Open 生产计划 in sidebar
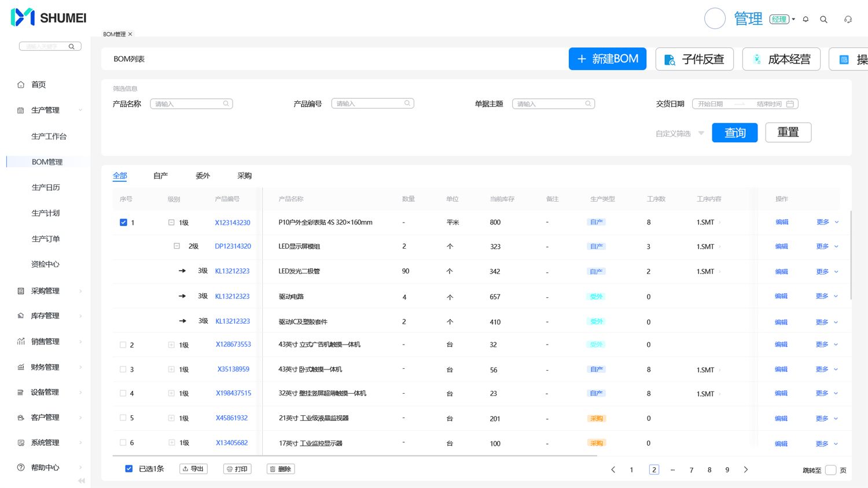Viewport: 868px width, 488px height. [46, 213]
